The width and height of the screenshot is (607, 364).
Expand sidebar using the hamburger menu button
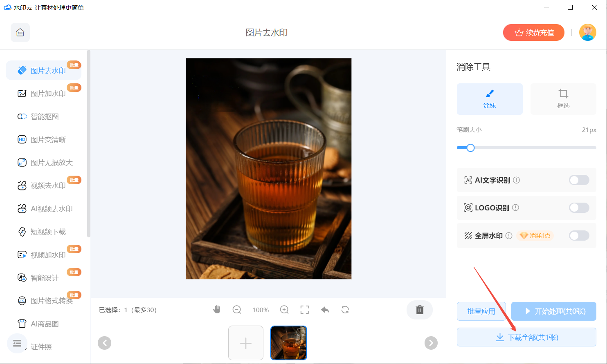(x=17, y=343)
